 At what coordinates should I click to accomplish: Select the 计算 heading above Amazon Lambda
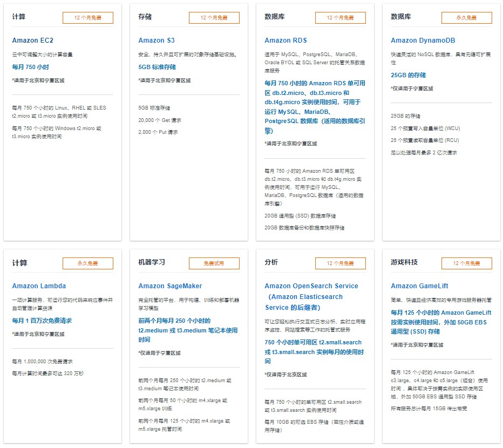click(x=19, y=263)
